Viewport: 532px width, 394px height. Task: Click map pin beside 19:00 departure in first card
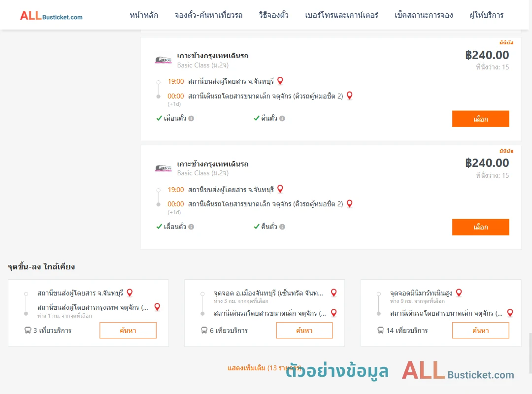click(x=280, y=81)
